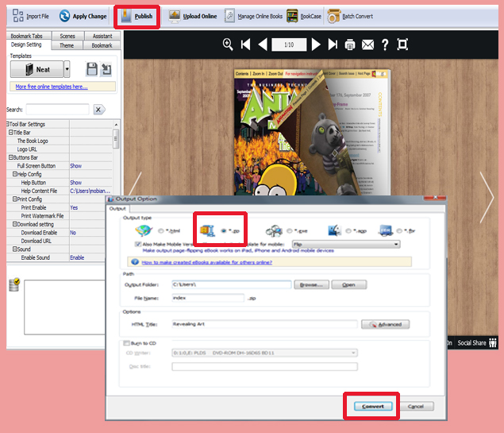Viewport: 504px width, 433px height.
Task: Click the page number field 1/10
Action: (x=289, y=44)
